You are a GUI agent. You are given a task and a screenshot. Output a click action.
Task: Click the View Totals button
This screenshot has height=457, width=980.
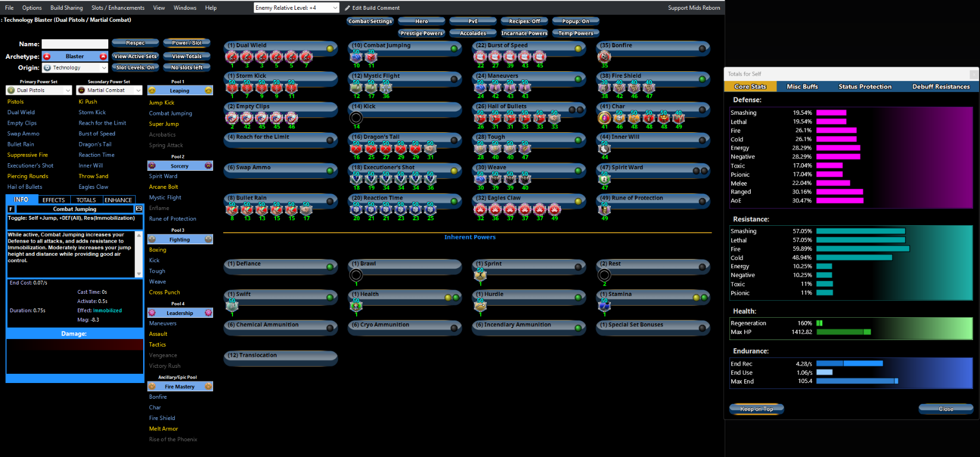click(x=187, y=56)
